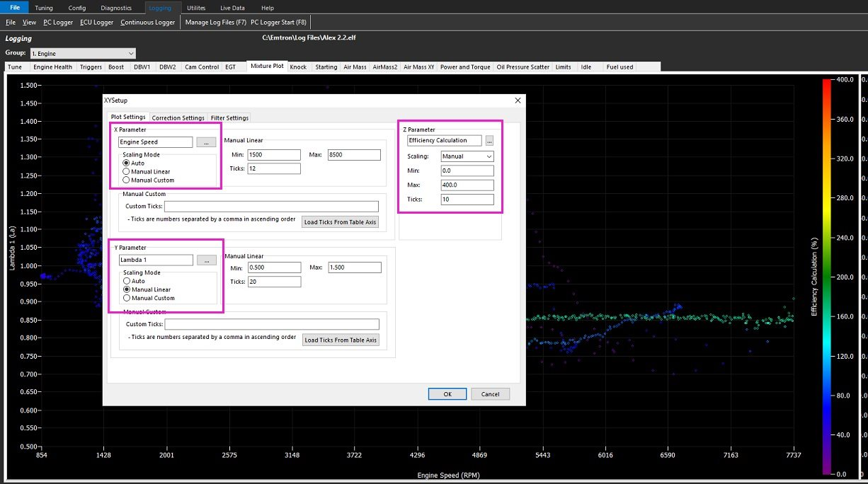Image resolution: width=868 pixels, height=484 pixels.
Task: Click the X Parameter browse ellipsis button
Action: tap(206, 142)
